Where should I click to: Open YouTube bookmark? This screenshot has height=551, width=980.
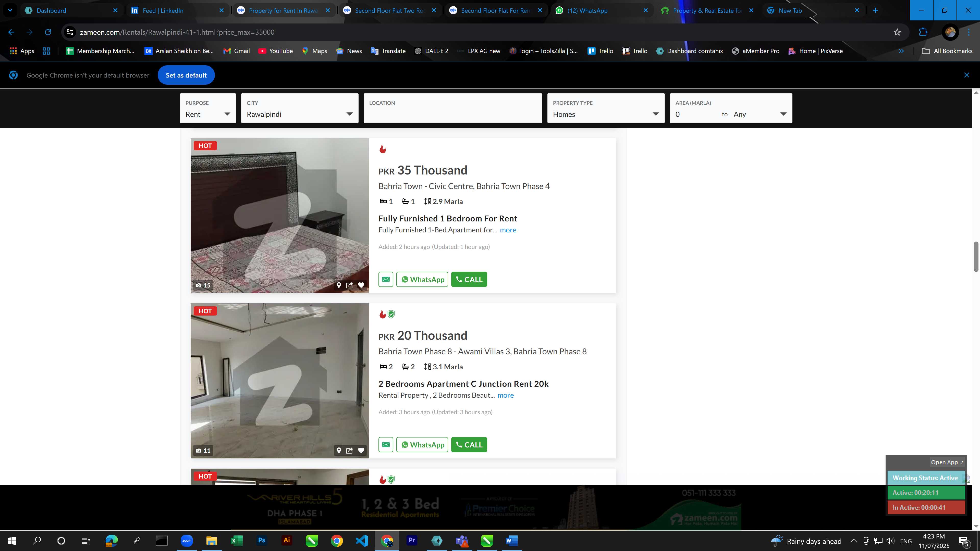click(275, 51)
